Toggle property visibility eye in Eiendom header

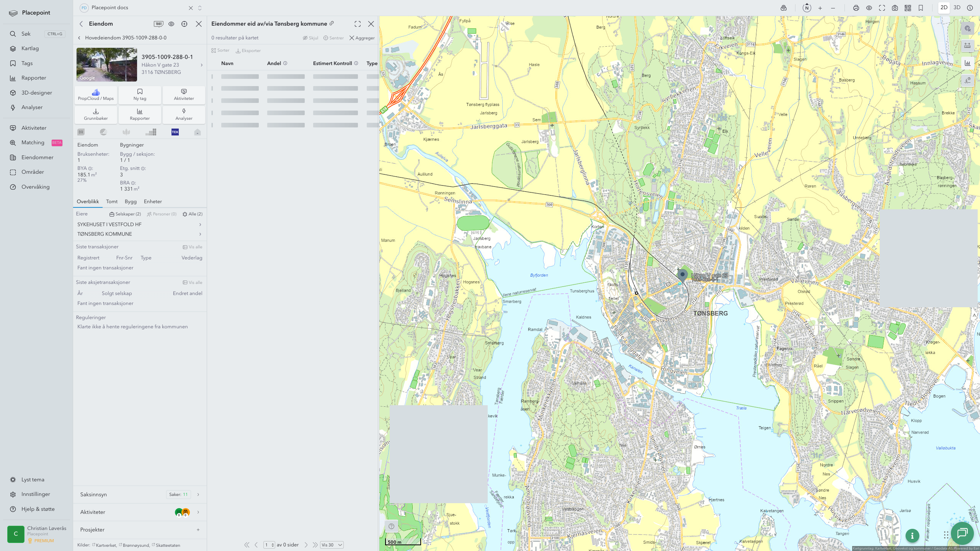coord(171,24)
